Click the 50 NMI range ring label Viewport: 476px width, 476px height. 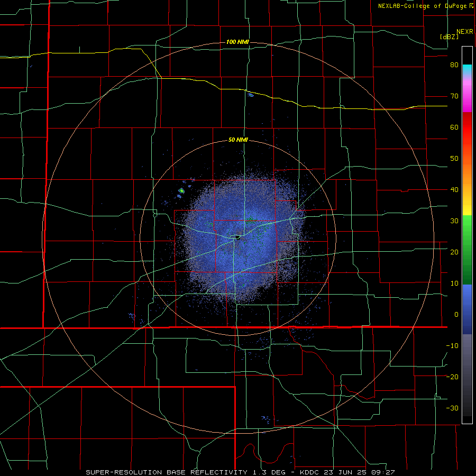(x=239, y=140)
